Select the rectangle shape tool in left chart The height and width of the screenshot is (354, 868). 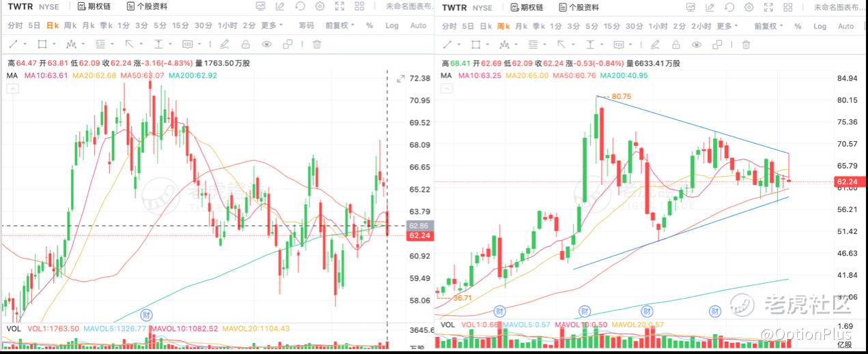[42, 44]
